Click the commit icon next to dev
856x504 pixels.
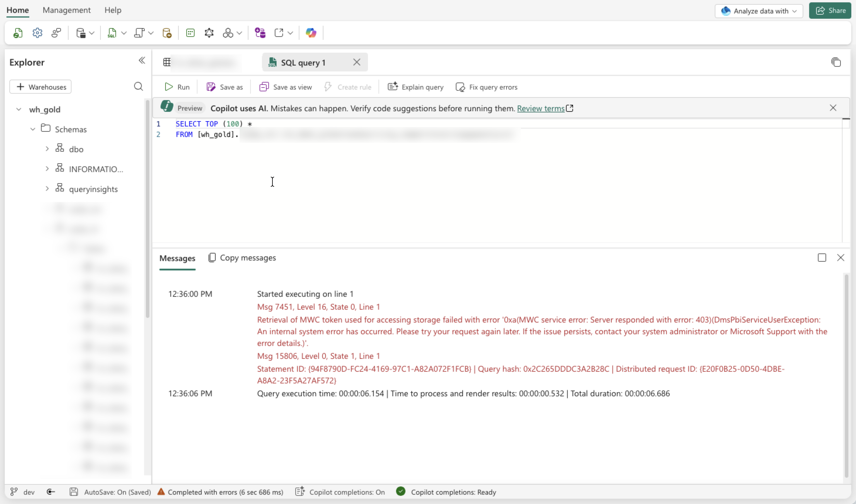coord(51,492)
